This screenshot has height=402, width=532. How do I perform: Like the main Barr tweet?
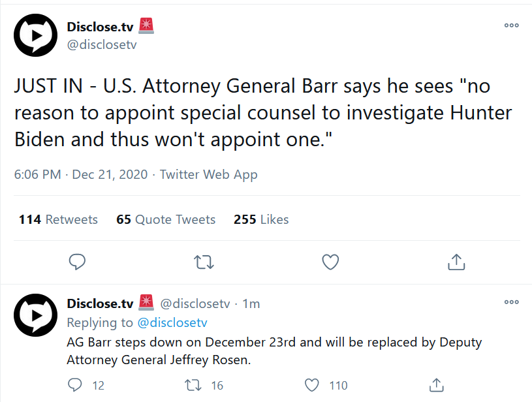tap(331, 262)
